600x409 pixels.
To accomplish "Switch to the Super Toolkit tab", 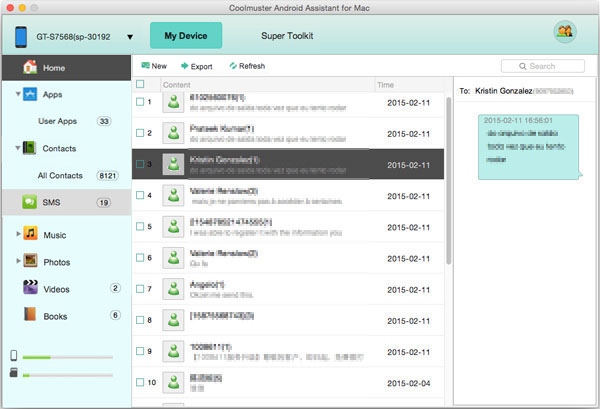I will coord(287,35).
